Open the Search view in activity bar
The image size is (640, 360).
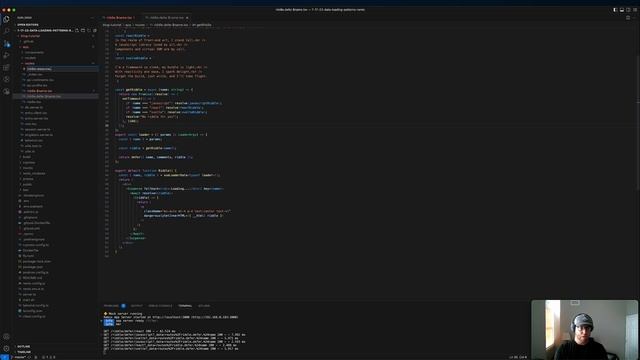(x=6, y=31)
